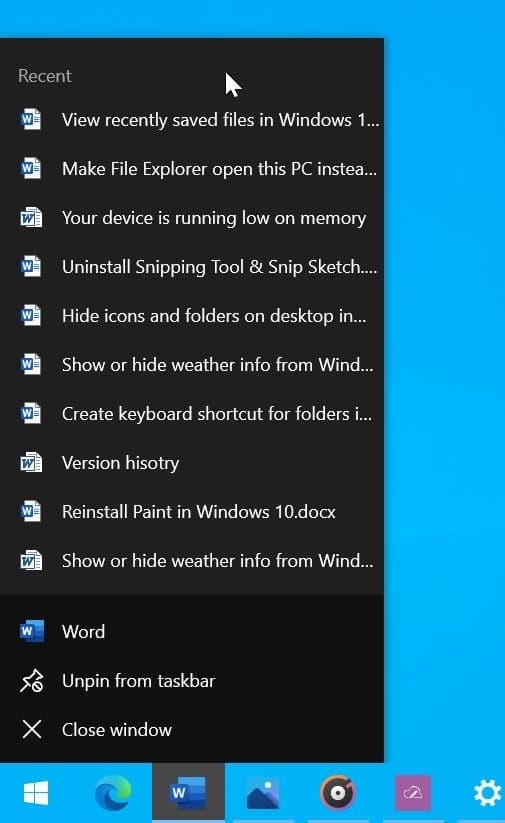
Task: Click file icon beside Hide icons and folders
Action: click(31, 315)
